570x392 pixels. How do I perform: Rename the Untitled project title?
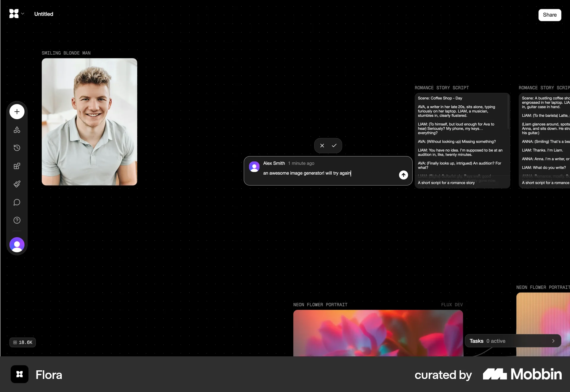[43, 14]
